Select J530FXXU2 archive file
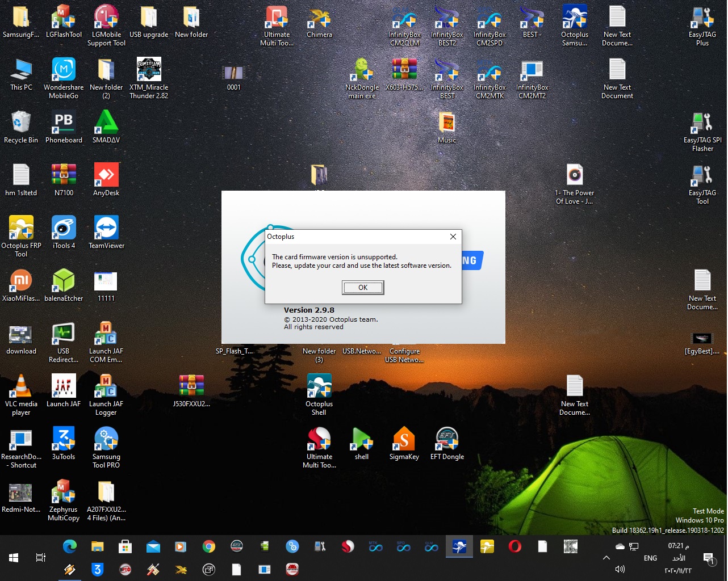Image resolution: width=728 pixels, height=581 pixels. coord(191,391)
